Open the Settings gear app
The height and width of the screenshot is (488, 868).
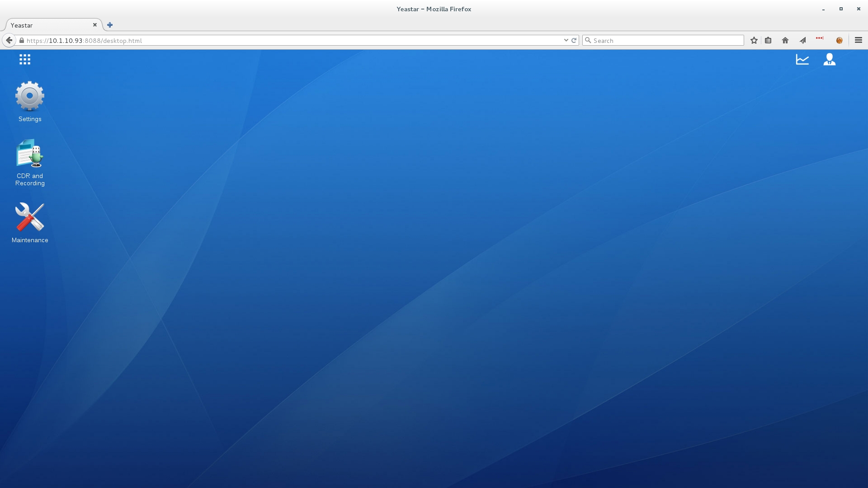[x=30, y=102]
